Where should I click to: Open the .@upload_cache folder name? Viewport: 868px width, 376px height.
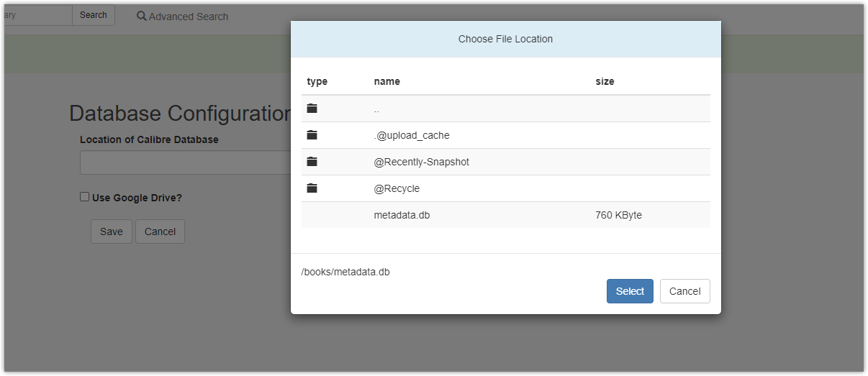[411, 135]
